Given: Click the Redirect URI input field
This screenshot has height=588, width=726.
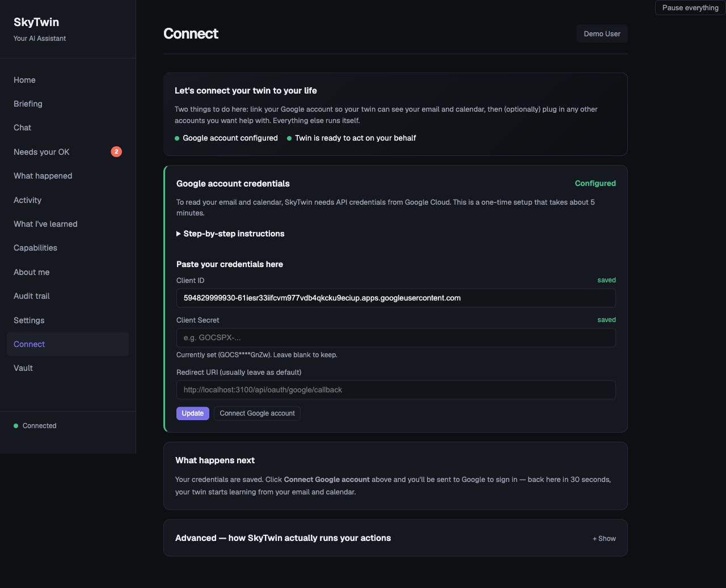Looking at the screenshot, I should pos(396,390).
